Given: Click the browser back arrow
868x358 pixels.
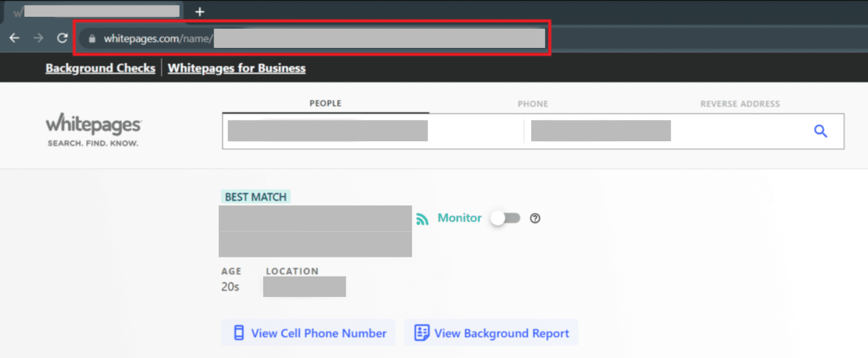Looking at the screenshot, I should click(14, 38).
